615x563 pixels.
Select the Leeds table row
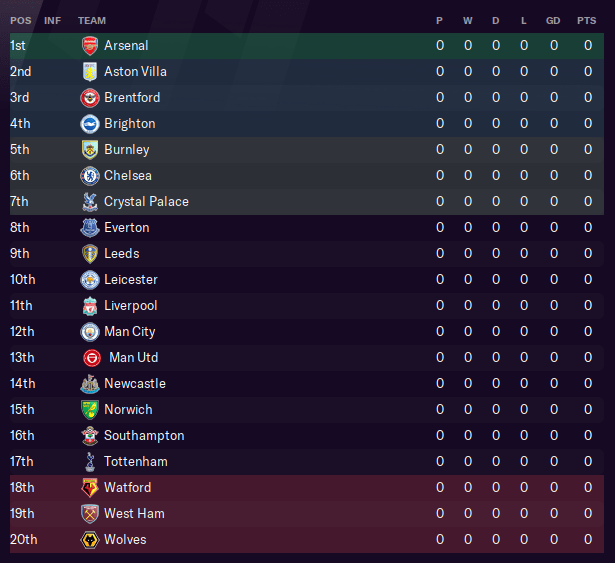(307, 253)
